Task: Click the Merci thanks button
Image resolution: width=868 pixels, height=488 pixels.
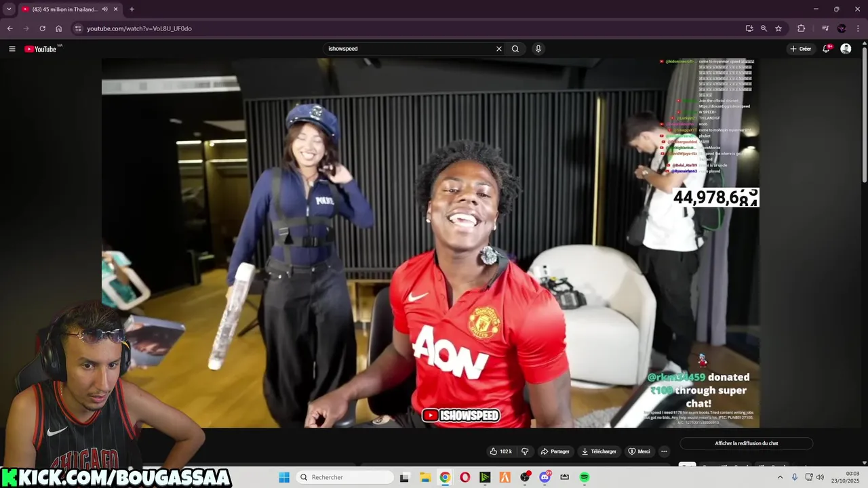Action: click(639, 451)
